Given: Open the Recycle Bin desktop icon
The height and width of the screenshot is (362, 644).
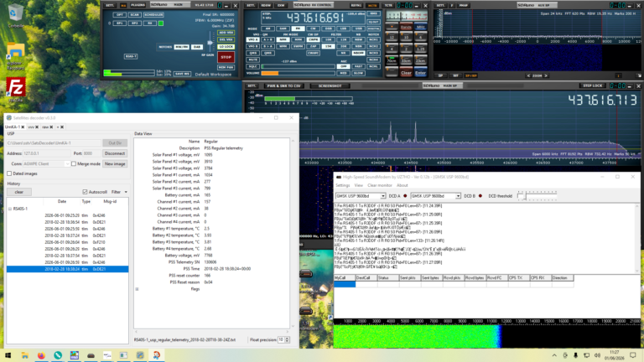Looking at the screenshot, I should point(16,15).
